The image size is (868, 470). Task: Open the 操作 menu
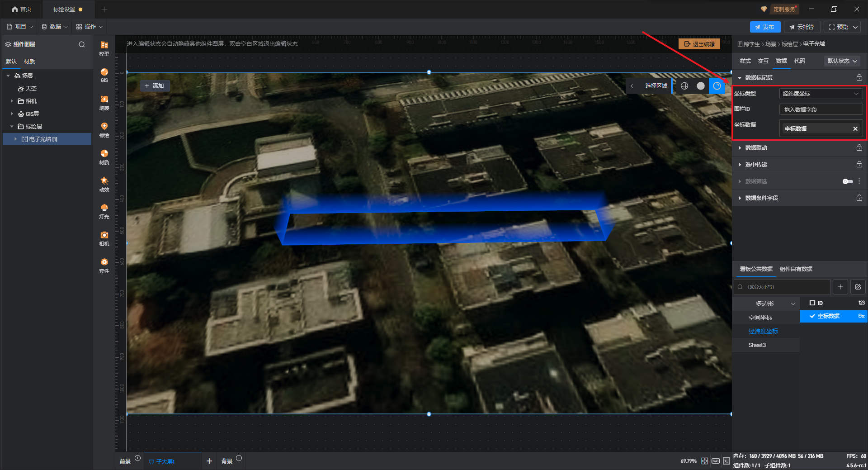pos(90,27)
